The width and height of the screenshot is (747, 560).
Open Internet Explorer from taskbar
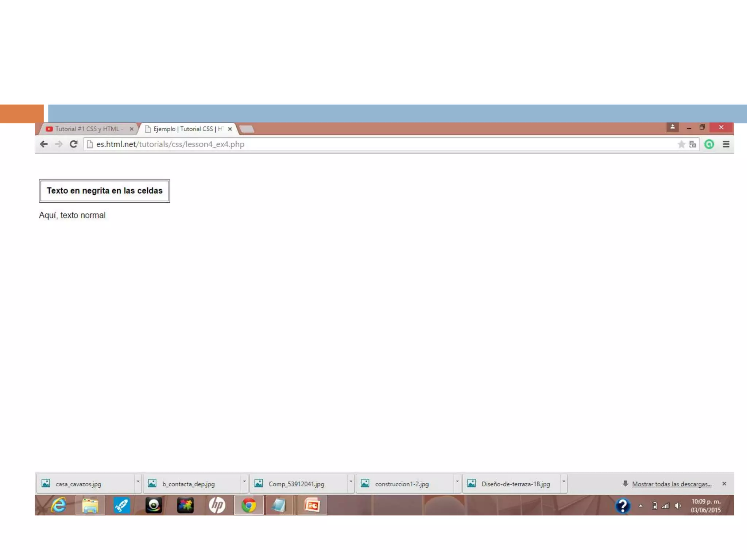[x=59, y=505]
